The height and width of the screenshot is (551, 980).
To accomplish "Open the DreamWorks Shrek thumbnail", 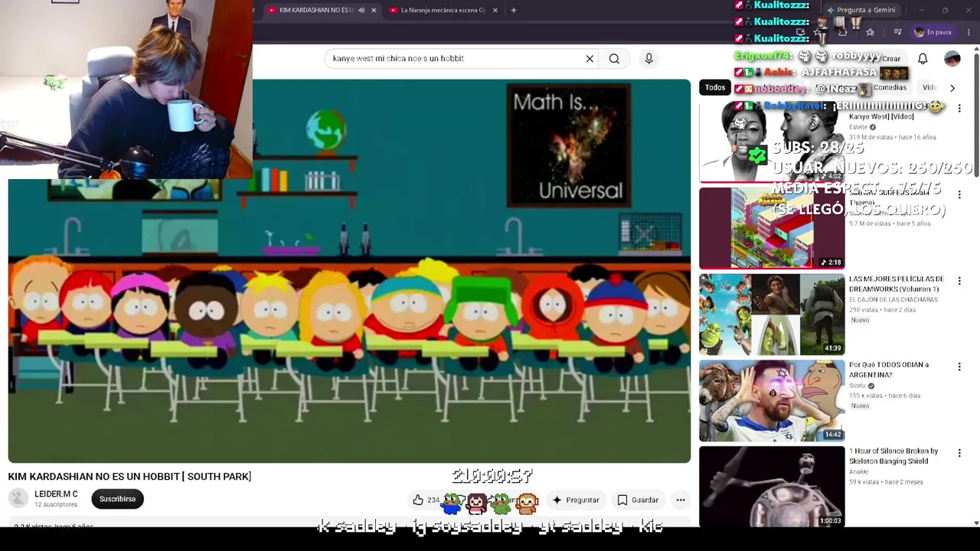I will tap(772, 315).
